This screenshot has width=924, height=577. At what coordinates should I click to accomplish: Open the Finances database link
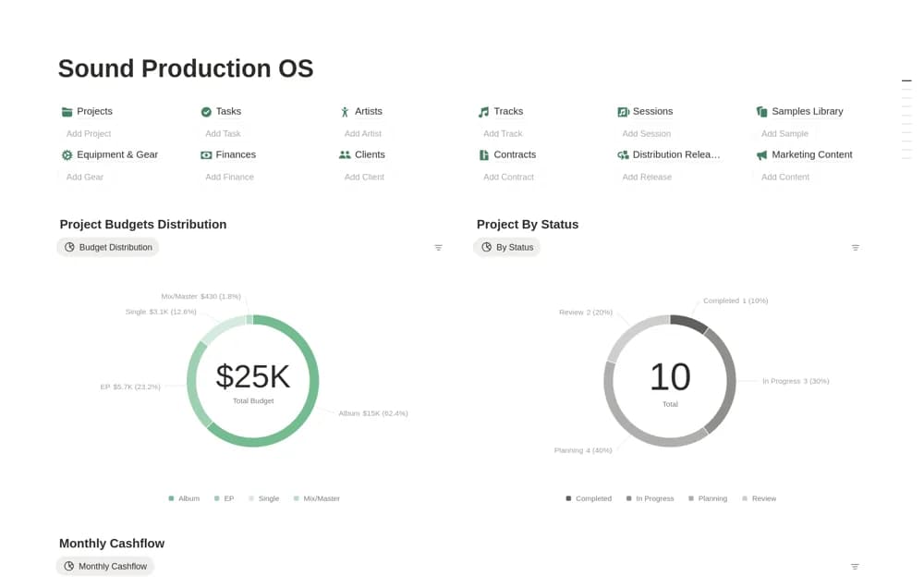(236, 154)
